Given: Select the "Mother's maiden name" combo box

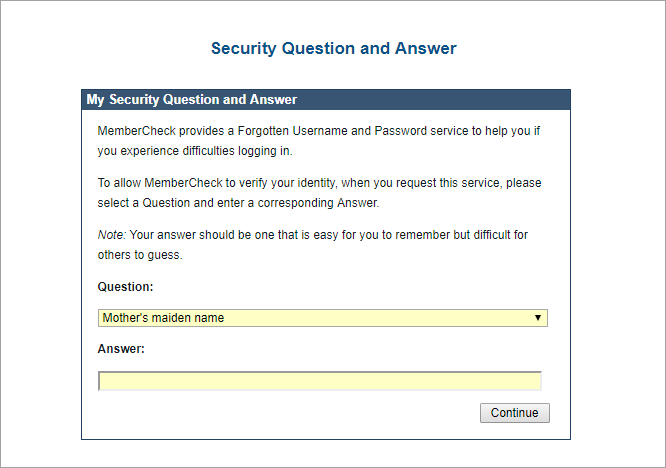Looking at the screenshot, I should pos(323,318).
